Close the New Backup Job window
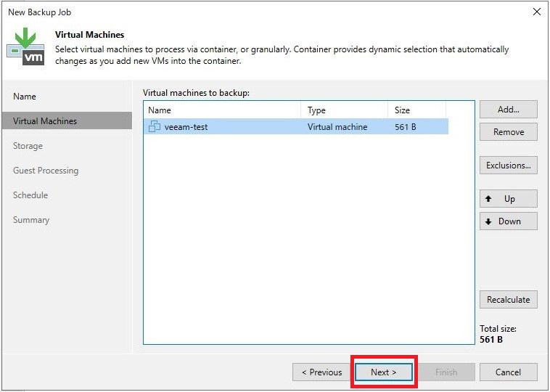Viewport: 550px width, 392px height. (x=537, y=12)
